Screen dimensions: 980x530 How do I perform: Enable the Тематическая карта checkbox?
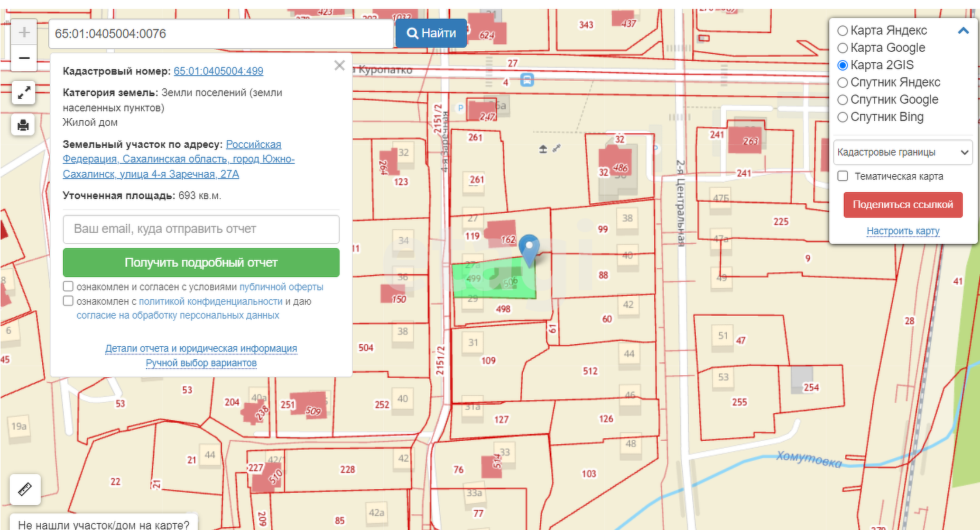(843, 176)
